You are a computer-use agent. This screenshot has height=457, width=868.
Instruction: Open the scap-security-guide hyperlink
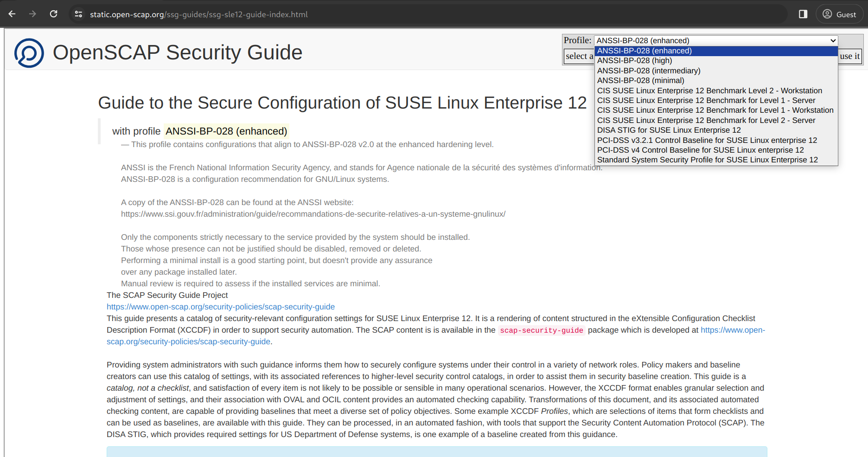(x=541, y=330)
